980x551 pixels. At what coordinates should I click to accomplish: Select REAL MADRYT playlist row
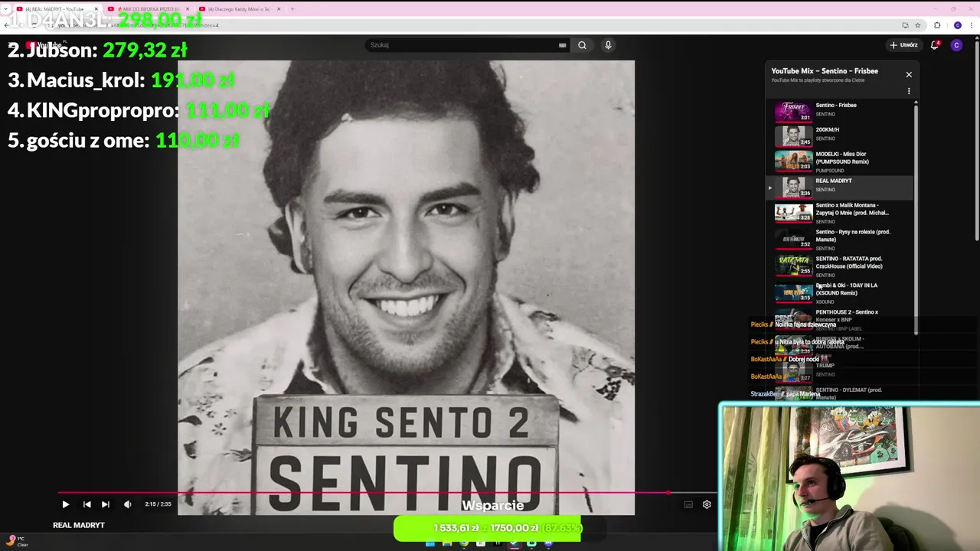[x=840, y=187]
